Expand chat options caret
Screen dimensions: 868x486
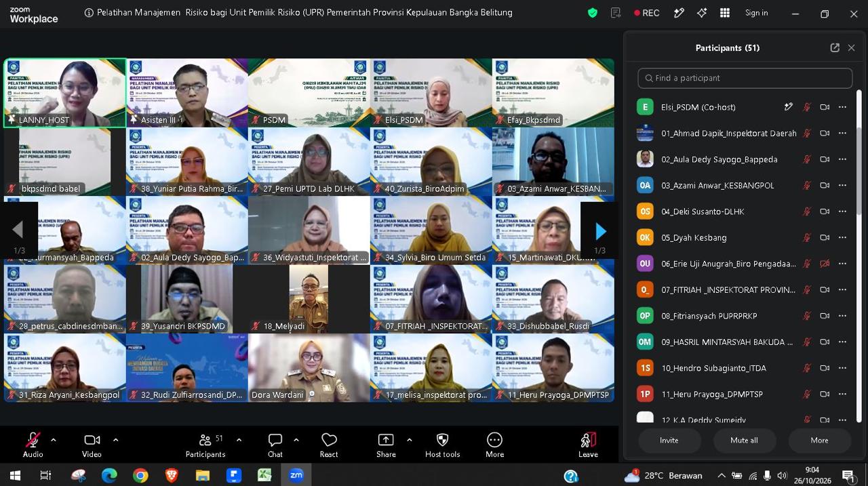tap(296, 440)
